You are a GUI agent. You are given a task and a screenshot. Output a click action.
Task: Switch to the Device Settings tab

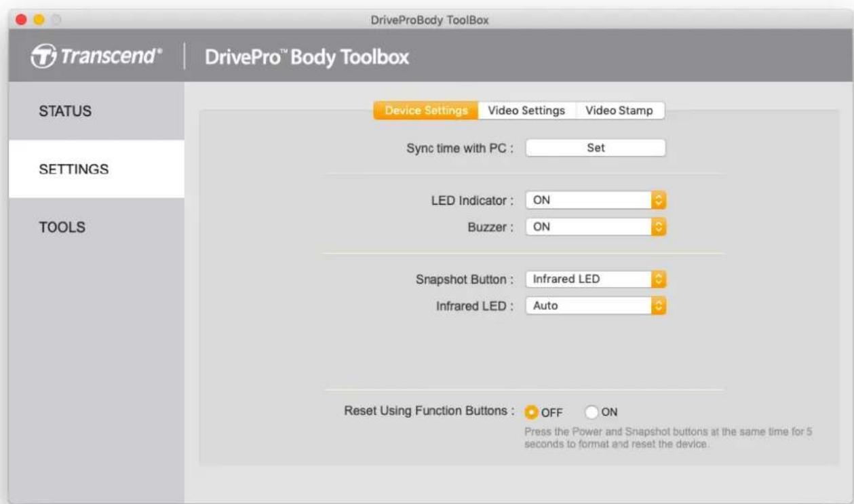click(x=426, y=111)
